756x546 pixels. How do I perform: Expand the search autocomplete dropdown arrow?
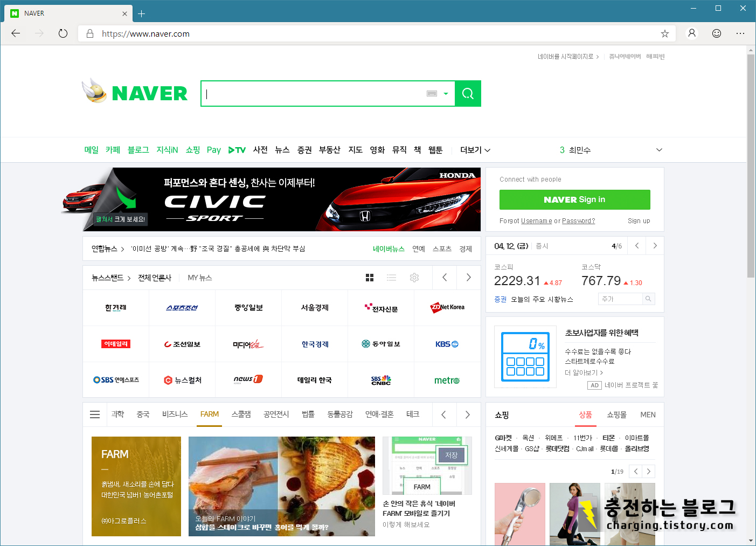tap(446, 94)
